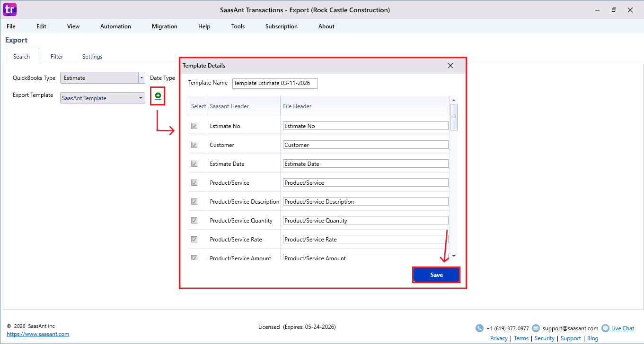This screenshot has height=344, width=644.
Task: Close the Template Details dialog
Action: (450, 66)
